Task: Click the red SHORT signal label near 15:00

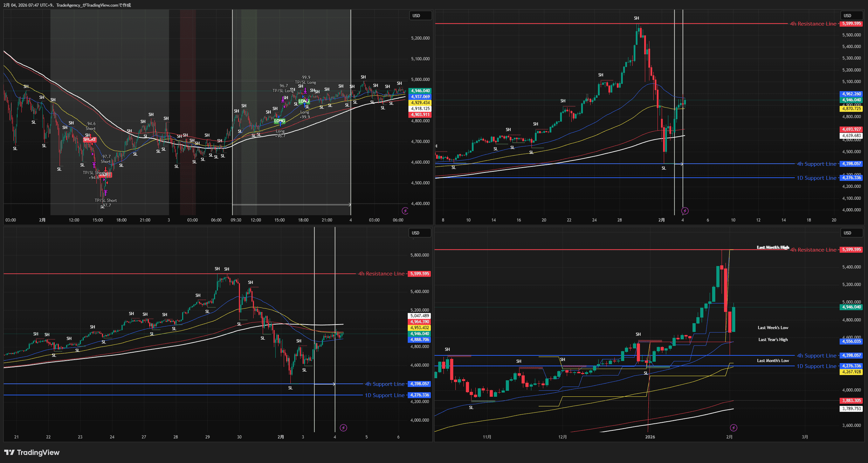Action: (89, 139)
